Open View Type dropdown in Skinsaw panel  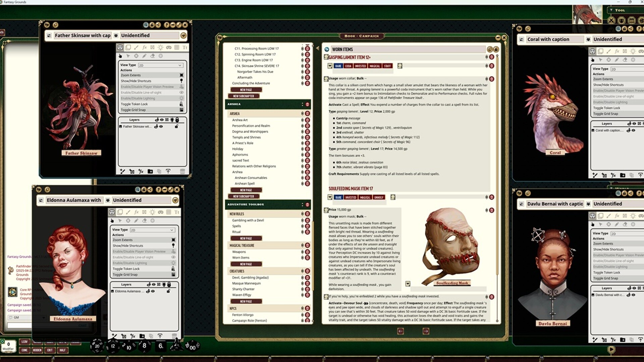[x=160, y=65]
